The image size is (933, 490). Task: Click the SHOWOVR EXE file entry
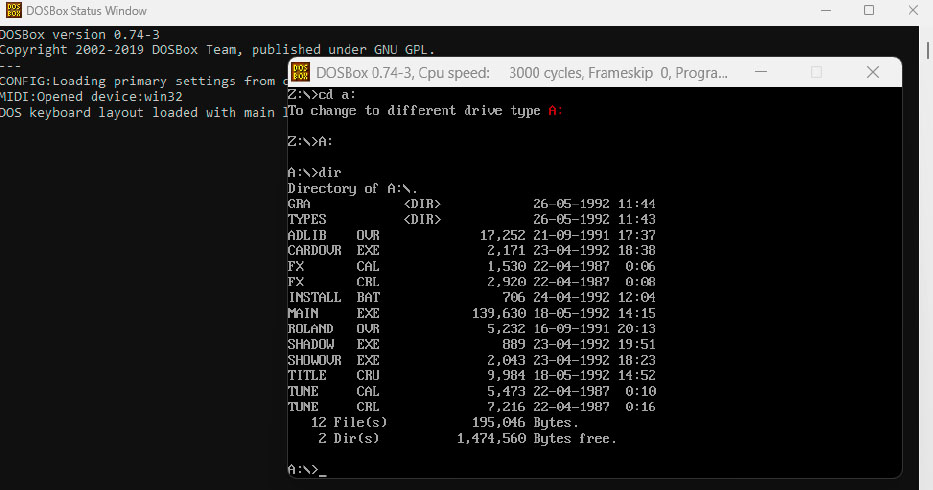click(471, 360)
